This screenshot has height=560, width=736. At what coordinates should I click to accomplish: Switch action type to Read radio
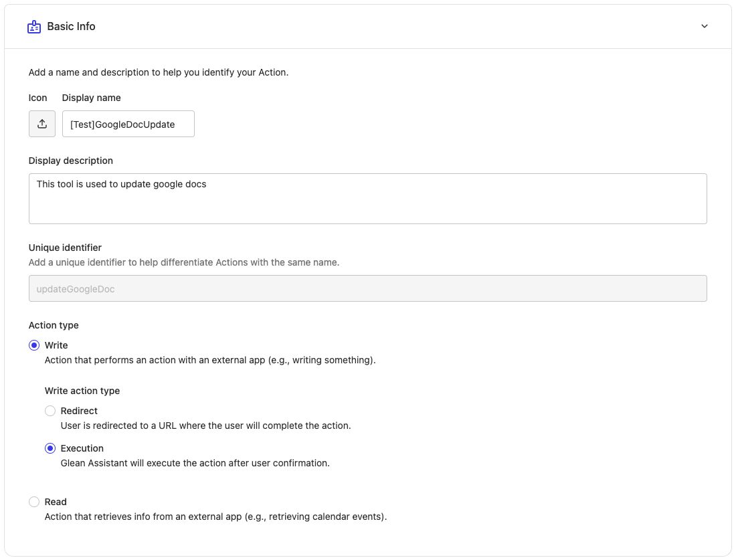coord(34,502)
